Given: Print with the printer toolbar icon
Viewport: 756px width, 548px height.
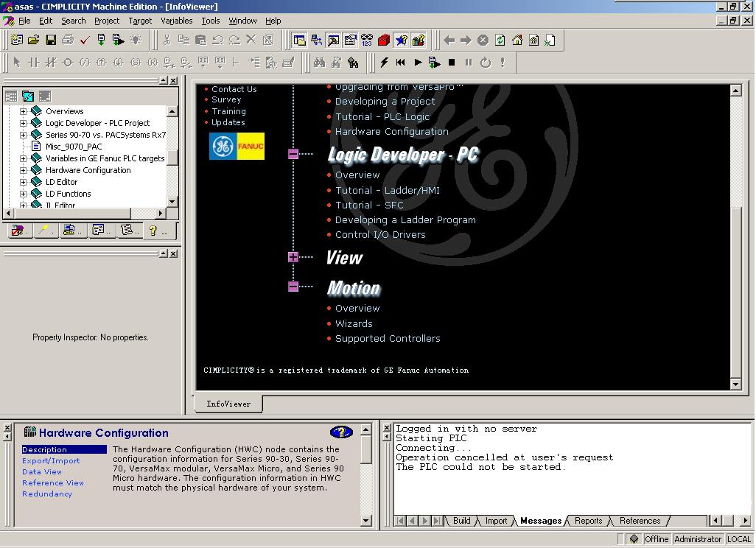Looking at the screenshot, I should point(68,40).
